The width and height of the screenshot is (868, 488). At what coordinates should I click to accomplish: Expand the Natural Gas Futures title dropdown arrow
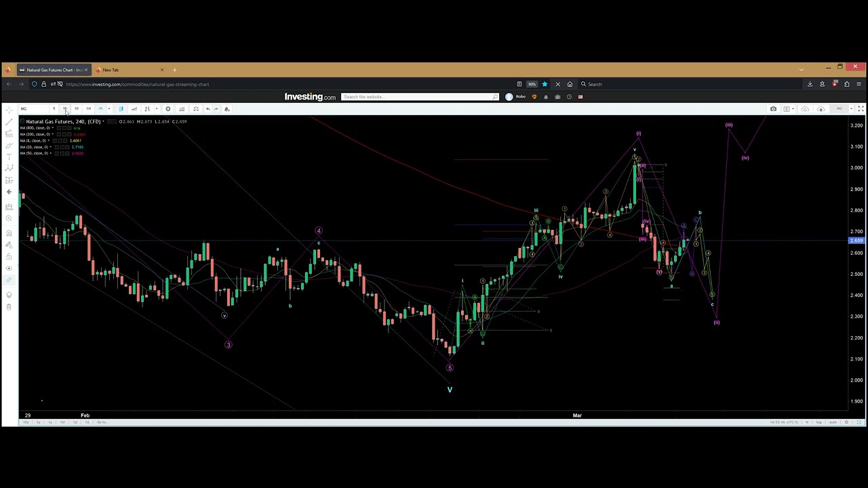point(103,121)
